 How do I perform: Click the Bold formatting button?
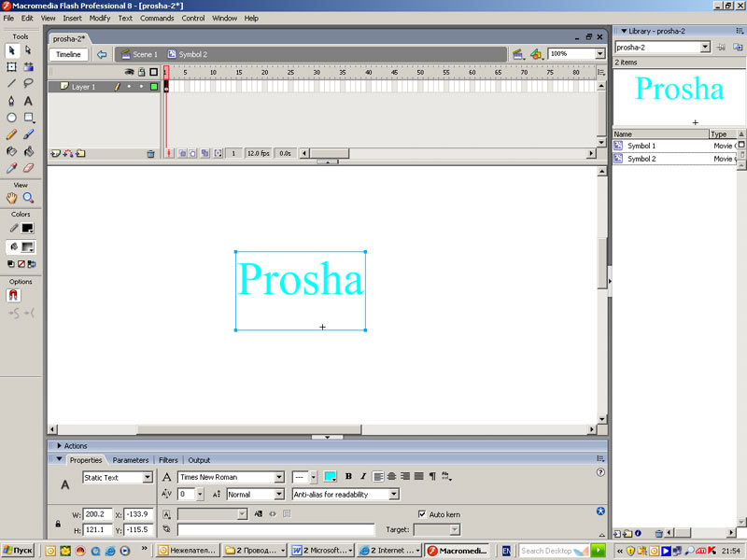click(x=348, y=477)
